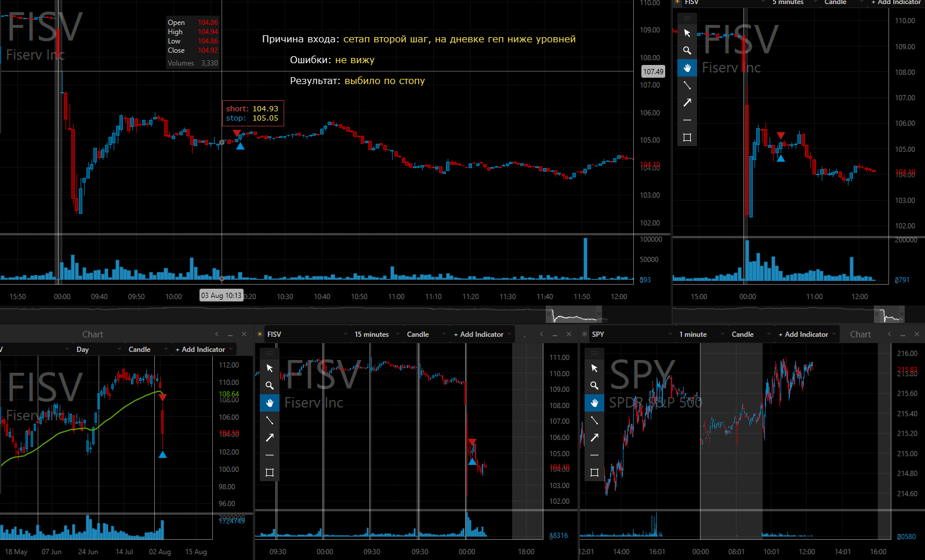
Task: Select the arrow drawing tool in 15-minute FISV chart
Action: [270, 438]
